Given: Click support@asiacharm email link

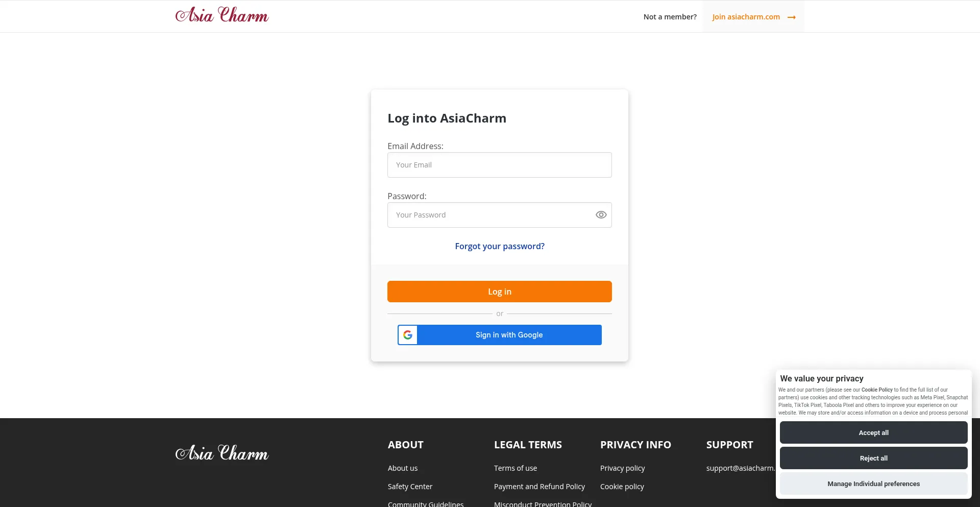Looking at the screenshot, I should tap(741, 468).
